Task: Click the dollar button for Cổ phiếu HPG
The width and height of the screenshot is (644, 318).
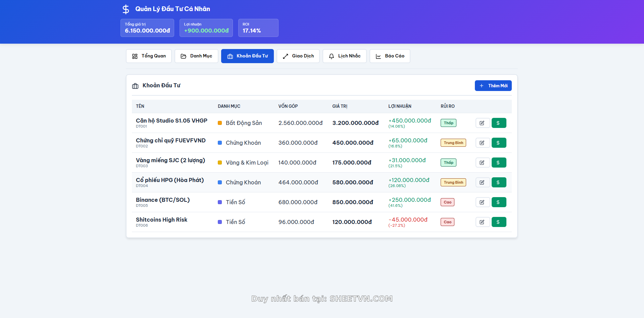Action: pyautogui.click(x=499, y=182)
